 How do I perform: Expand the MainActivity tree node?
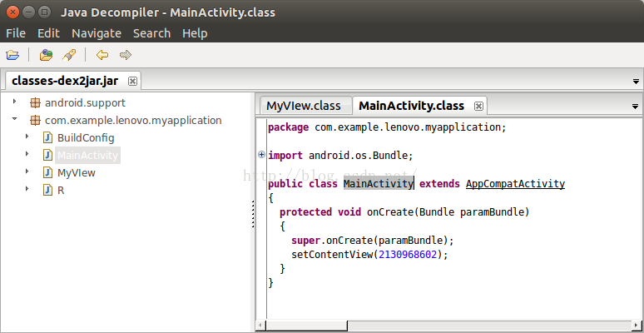tap(27, 154)
